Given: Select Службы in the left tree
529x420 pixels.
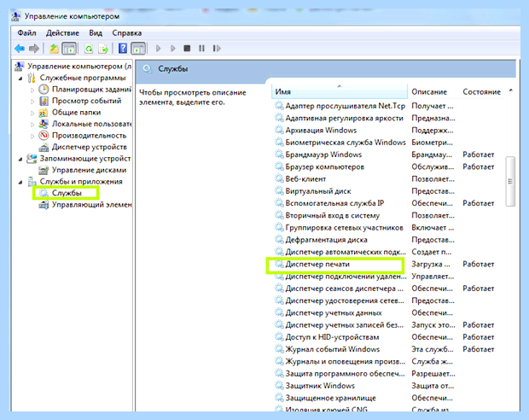Looking at the screenshot, I should [67, 193].
